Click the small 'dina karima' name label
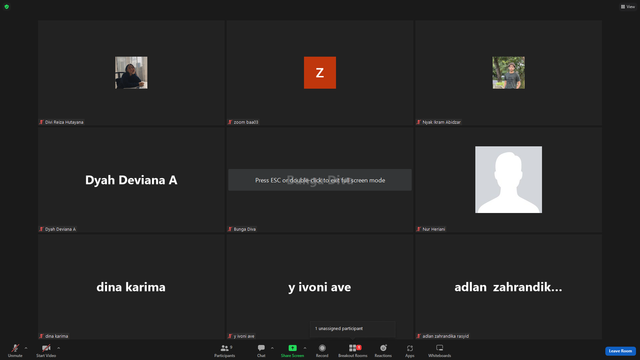This screenshot has width=640, height=360. 54,336
